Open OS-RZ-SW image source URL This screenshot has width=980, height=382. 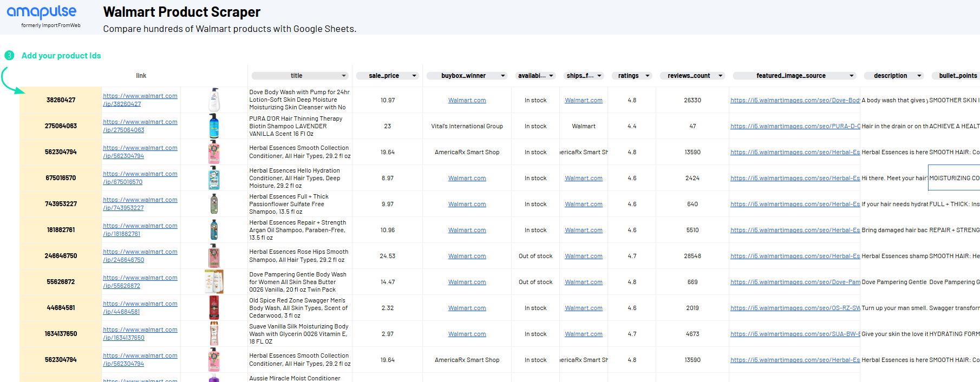click(795, 308)
